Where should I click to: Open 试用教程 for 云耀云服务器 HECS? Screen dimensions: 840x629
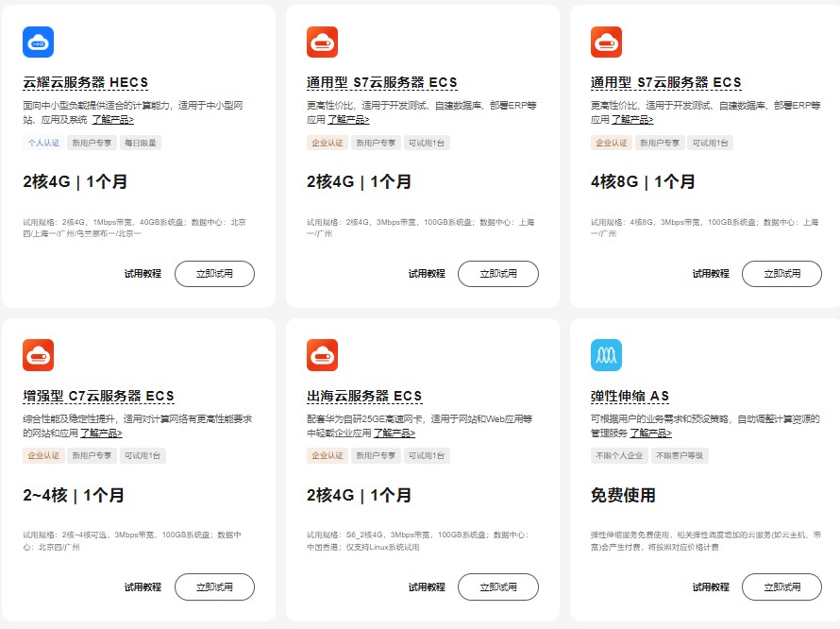point(143,274)
